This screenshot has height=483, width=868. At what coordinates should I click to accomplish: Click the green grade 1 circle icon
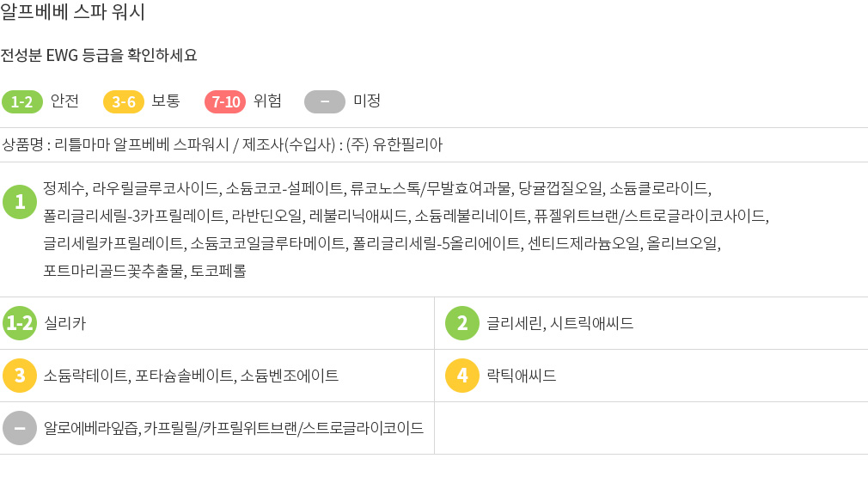(20, 202)
